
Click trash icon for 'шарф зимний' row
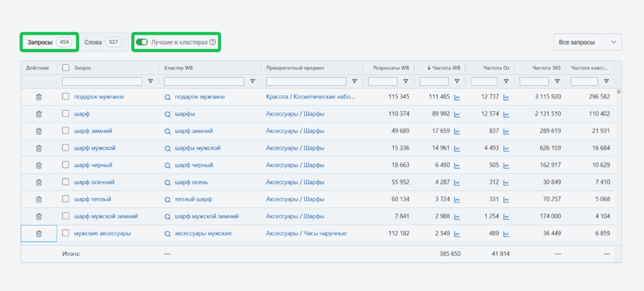[x=38, y=131]
